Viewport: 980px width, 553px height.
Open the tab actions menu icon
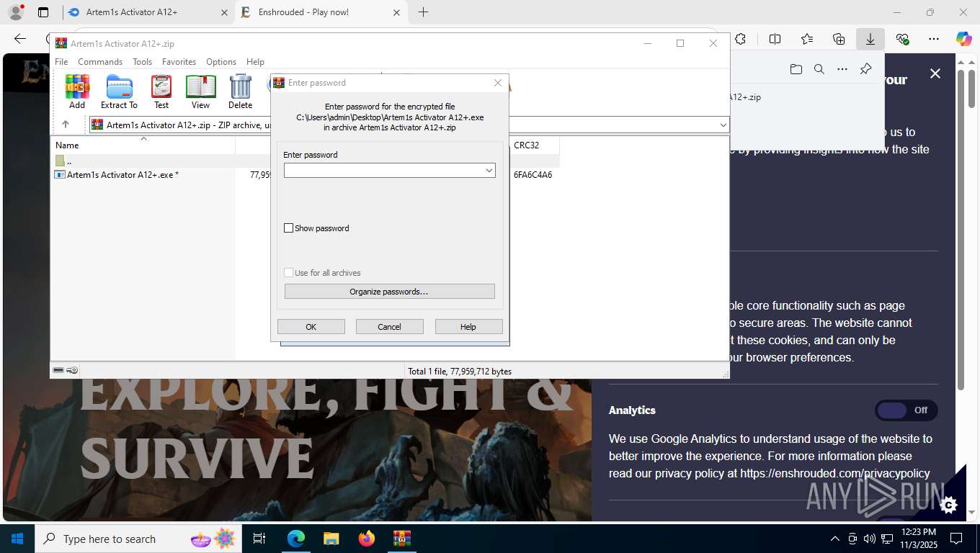(x=43, y=12)
